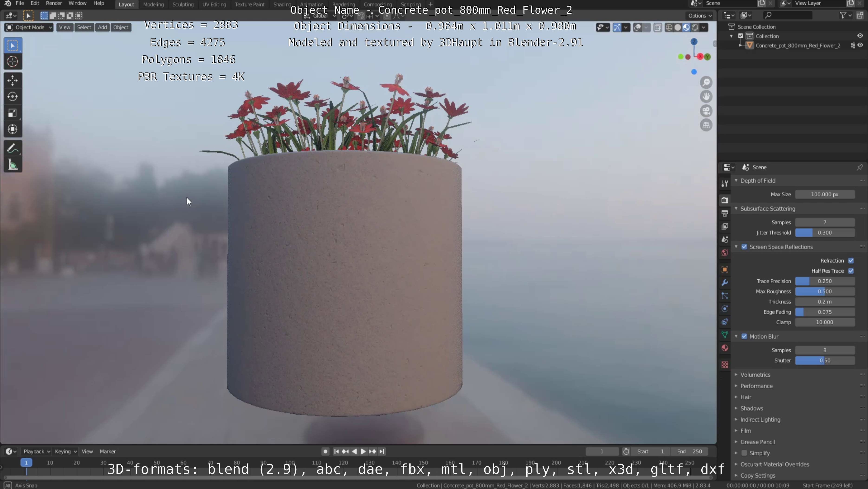The height and width of the screenshot is (489, 868).
Task: Pick the Transform tool
Action: point(13,129)
